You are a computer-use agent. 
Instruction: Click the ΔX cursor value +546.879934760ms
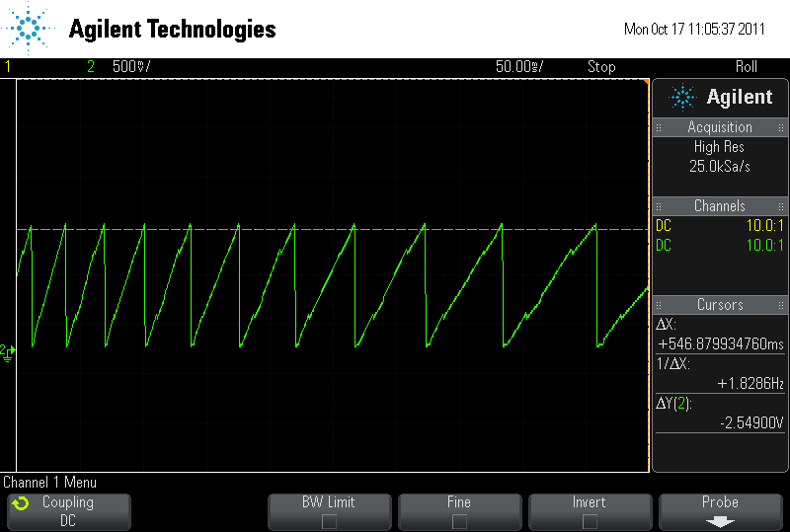pyautogui.click(x=721, y=344)
